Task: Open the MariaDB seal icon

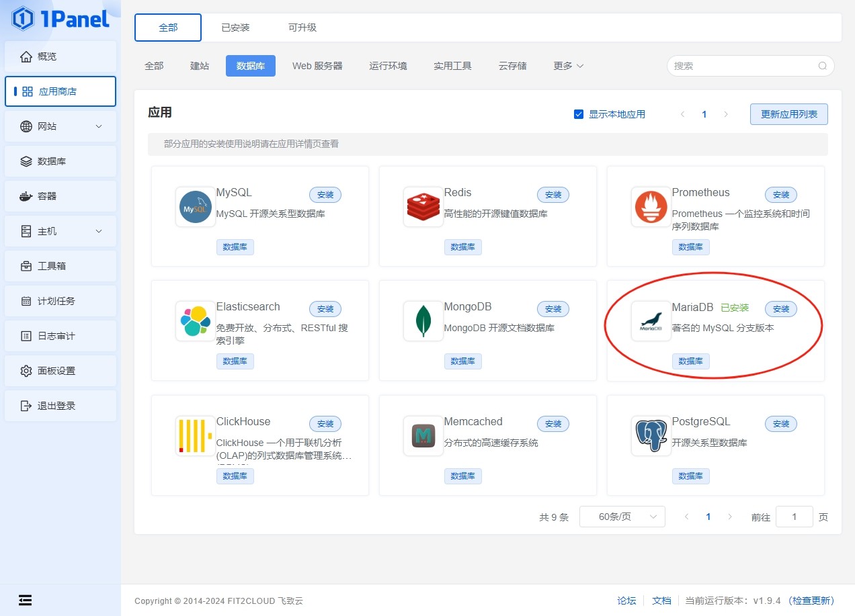Action: (651, 321)
